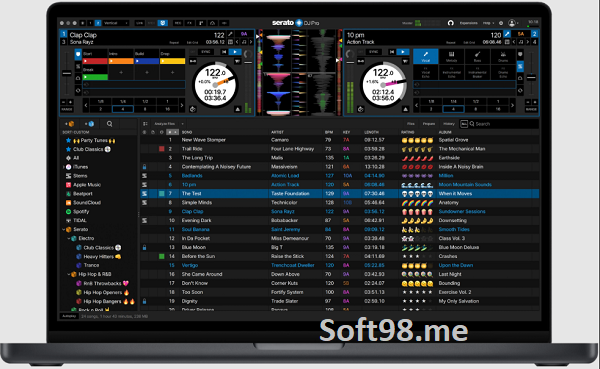
Task: Sort library by the BPM column header
Action: tap(329, 132)
